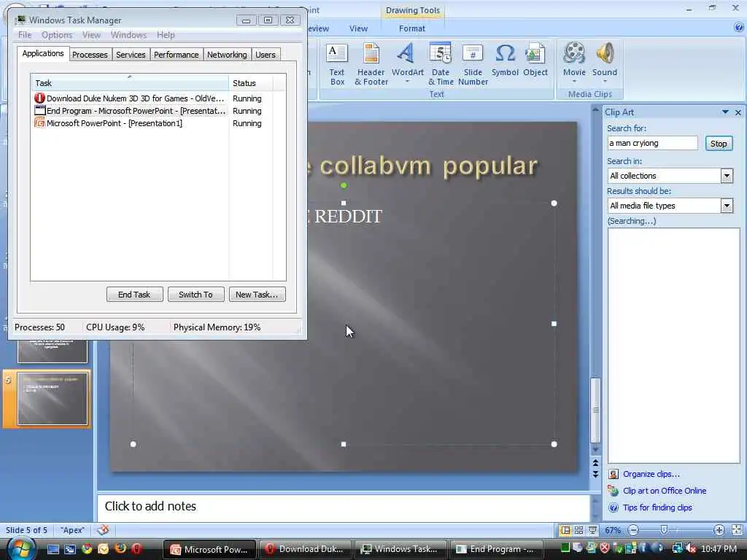747x560 pixels.
Task: Open the Windows Start orb
Action: pos(21,548)
